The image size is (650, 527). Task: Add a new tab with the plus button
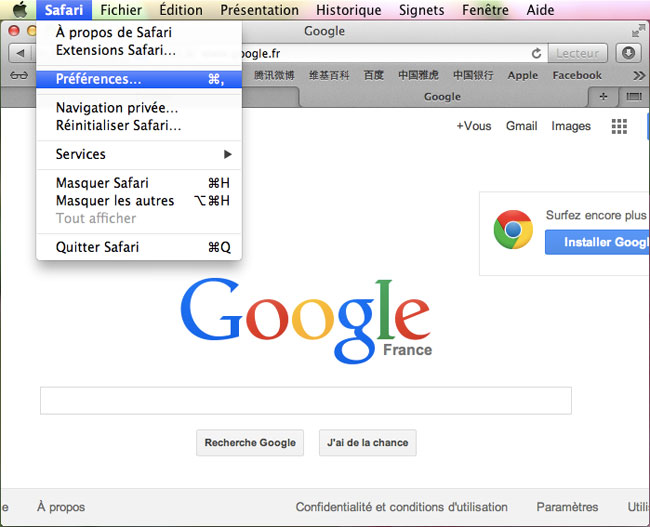[x=603, y=97]
